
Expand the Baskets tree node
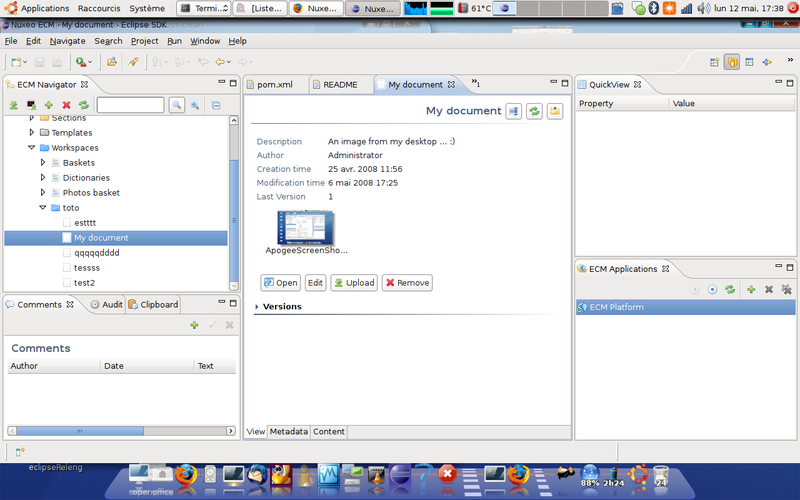(x=43, y=163)
